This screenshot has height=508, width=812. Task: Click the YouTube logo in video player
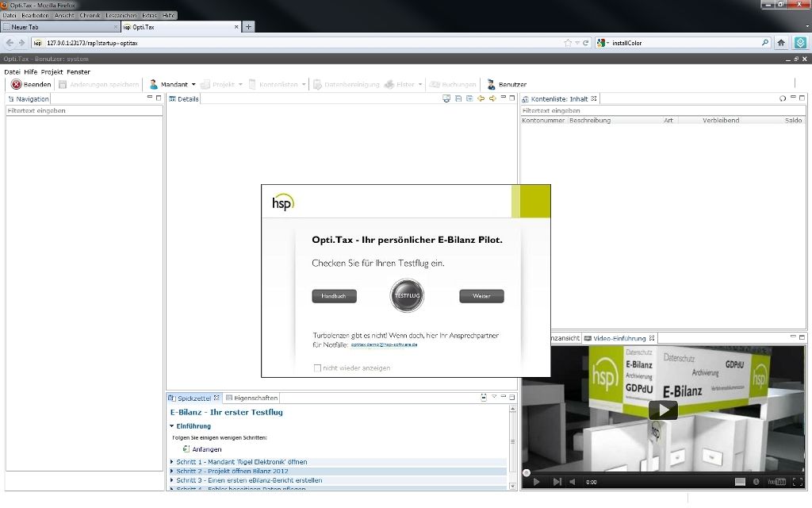tap(776, 482)
